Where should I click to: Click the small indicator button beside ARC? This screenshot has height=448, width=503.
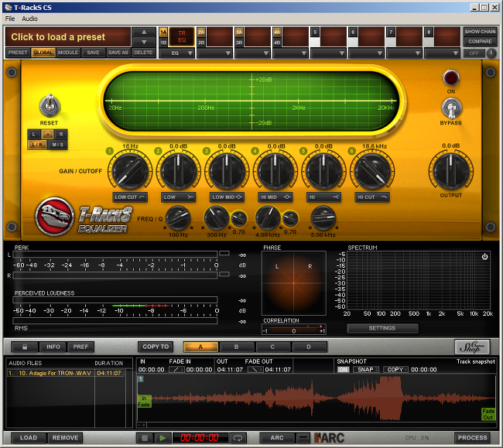point(303,438)
